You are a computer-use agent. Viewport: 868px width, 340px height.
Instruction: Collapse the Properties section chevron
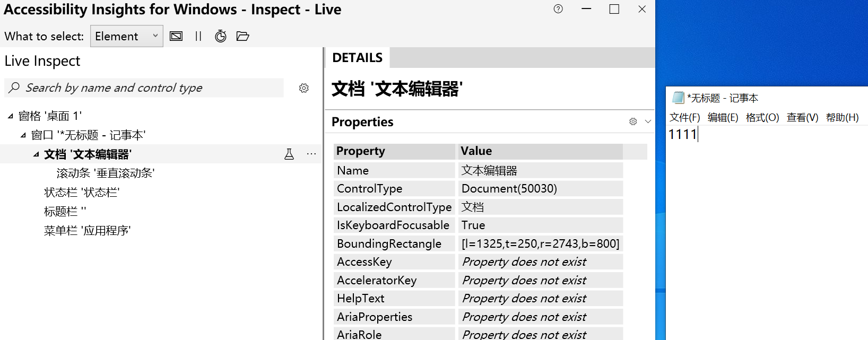click(x=648, y=121)
